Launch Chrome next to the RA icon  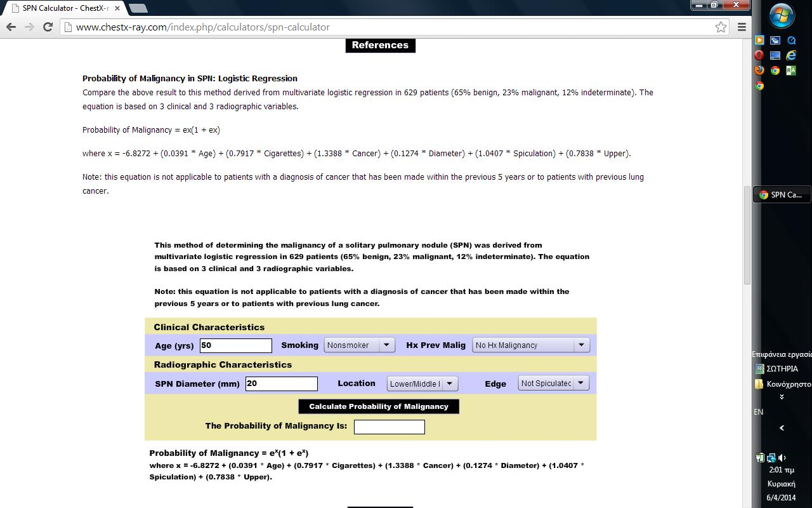coord(775,70)
